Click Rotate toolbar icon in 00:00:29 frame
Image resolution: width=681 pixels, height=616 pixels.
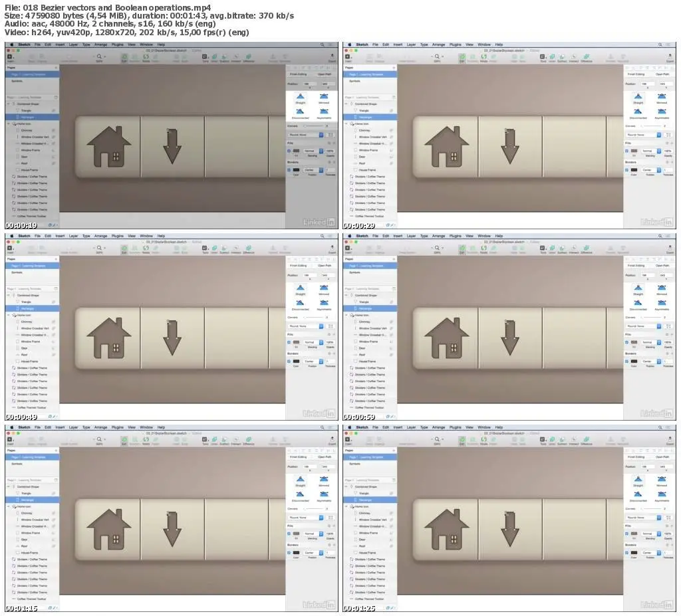(484, 56)
